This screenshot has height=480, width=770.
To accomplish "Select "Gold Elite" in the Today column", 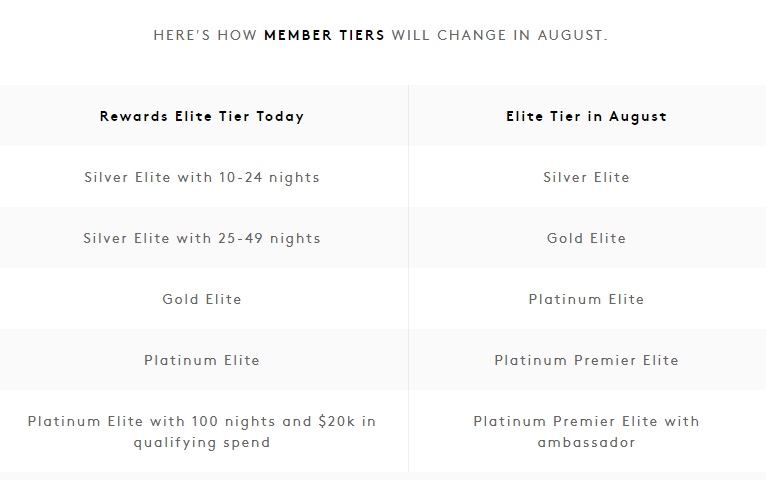I will tap(202, 299).
